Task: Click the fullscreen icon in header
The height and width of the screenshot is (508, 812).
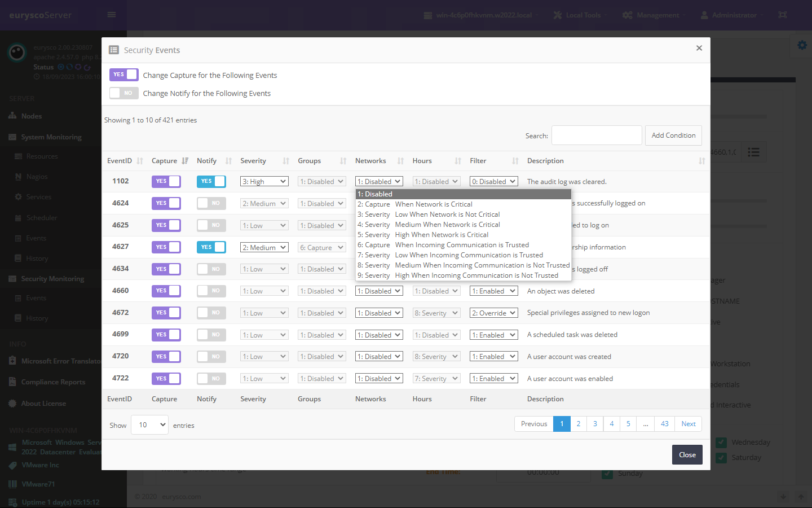Action: coord(783,15)
